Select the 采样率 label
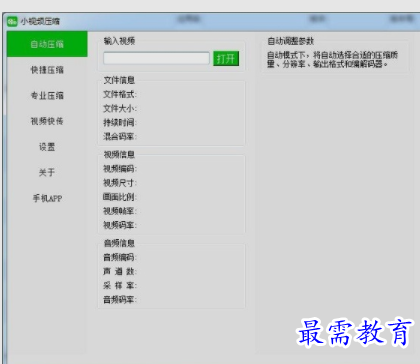Viewport: 420px width, 364px height. 120,285
